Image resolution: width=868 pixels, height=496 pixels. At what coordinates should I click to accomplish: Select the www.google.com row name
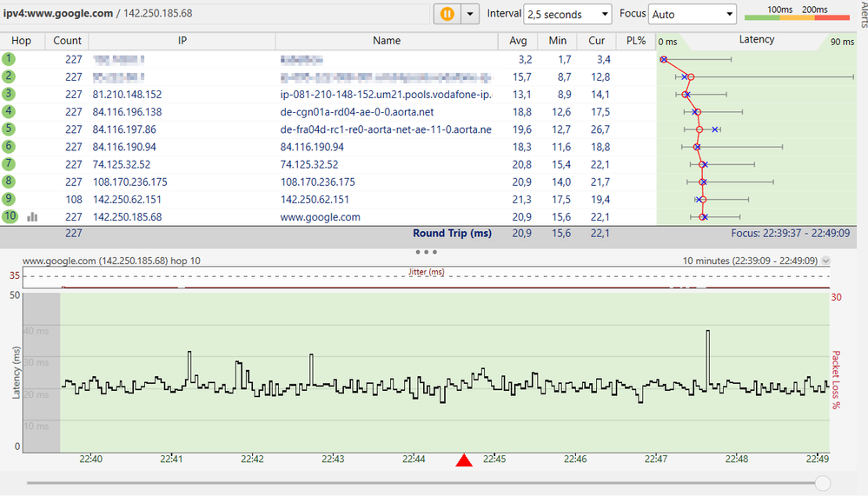tap(320, 217)
